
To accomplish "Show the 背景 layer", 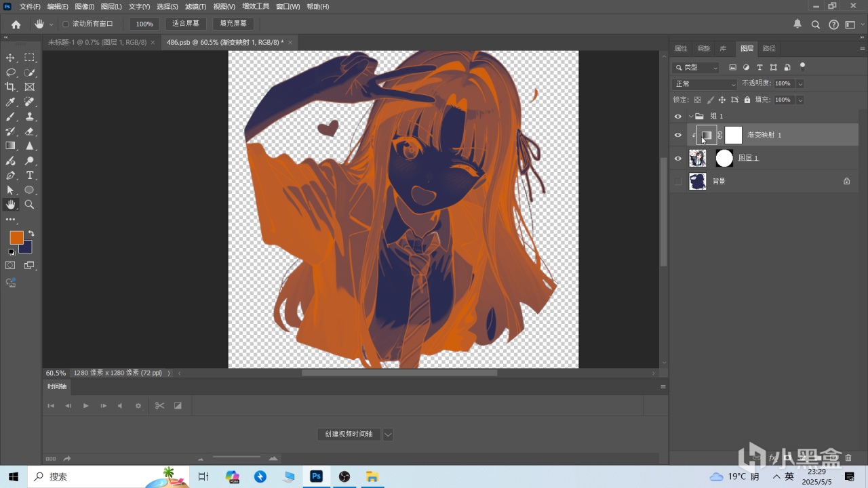I will tap(677, 181).
